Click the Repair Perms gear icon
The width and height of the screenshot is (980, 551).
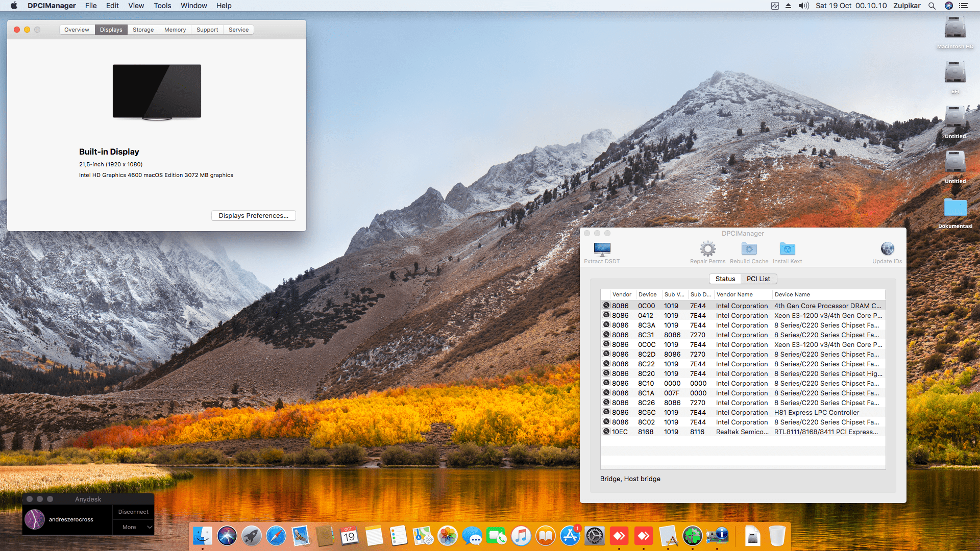pos(707,249)
